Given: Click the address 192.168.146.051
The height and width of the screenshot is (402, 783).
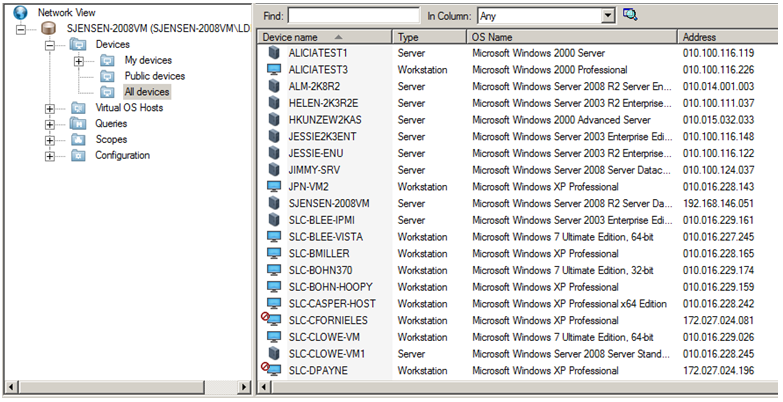Looking at the screenshot, I should (719, 203).
